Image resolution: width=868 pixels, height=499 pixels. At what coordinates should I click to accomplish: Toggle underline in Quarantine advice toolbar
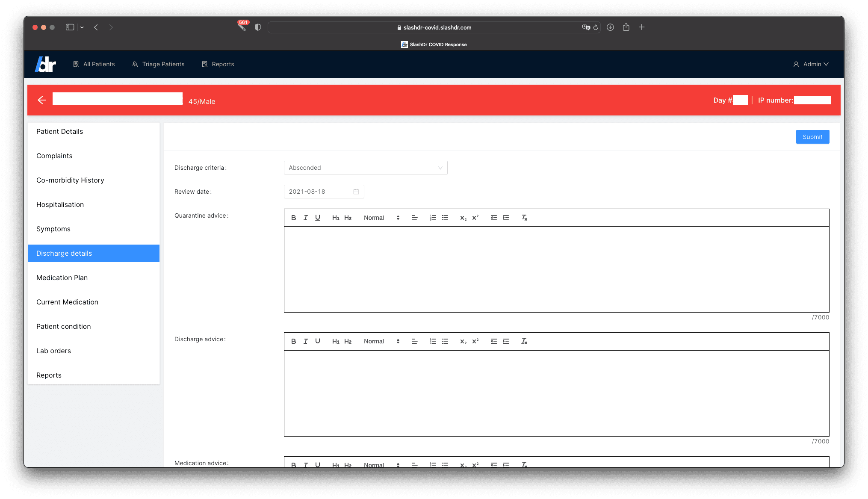click(317, 218)
